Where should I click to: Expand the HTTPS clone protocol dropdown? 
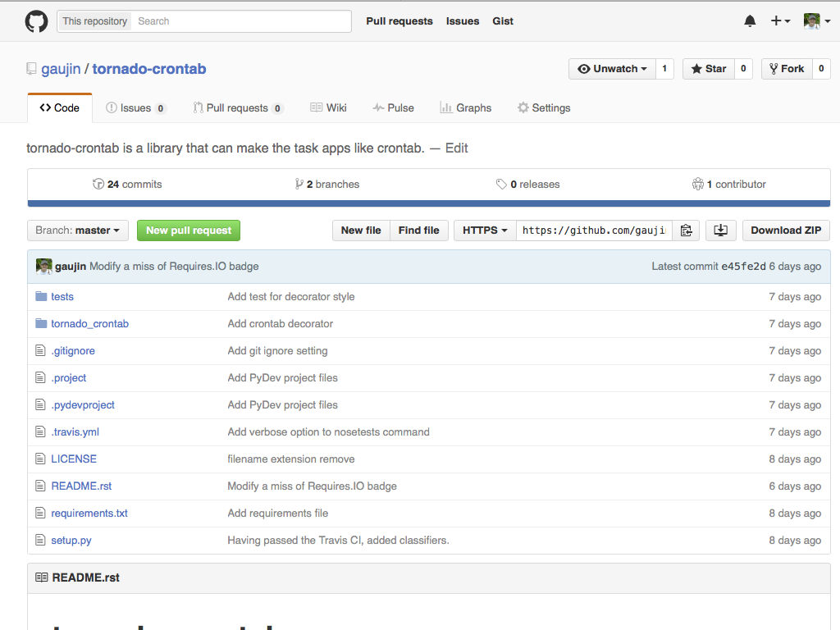484,231
